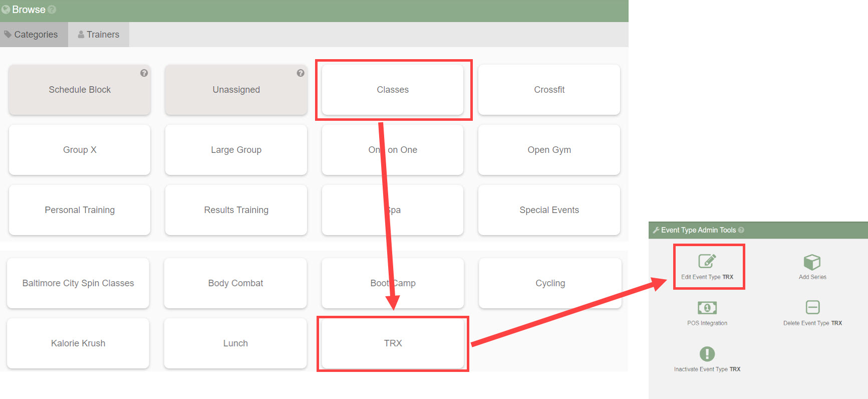The image size is (868, 399).
Task: Click help icon on Unassigned card
Action: point(301,73)
